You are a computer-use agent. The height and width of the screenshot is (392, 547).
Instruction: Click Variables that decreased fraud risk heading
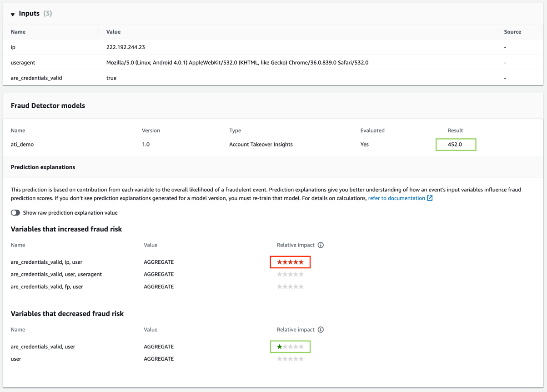[x=67, y=314]
